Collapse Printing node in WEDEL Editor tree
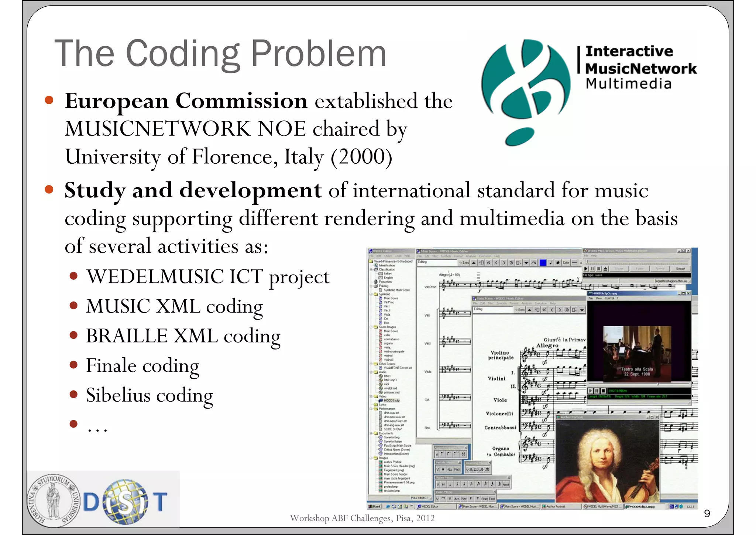Image resolution: width=756 pixels, height=535 pixels. coord(371,286)
